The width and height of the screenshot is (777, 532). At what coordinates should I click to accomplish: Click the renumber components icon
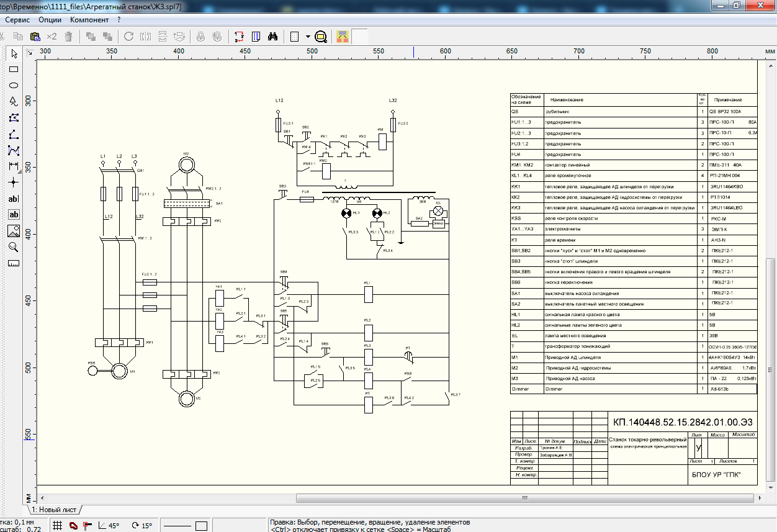click(x=240, y=36)
